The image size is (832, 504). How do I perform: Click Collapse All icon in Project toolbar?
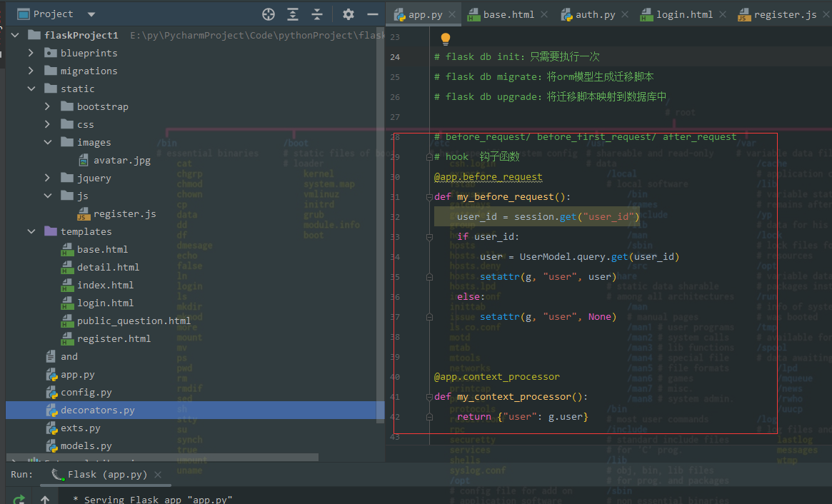pyautogui.click(x=317, y=14)
